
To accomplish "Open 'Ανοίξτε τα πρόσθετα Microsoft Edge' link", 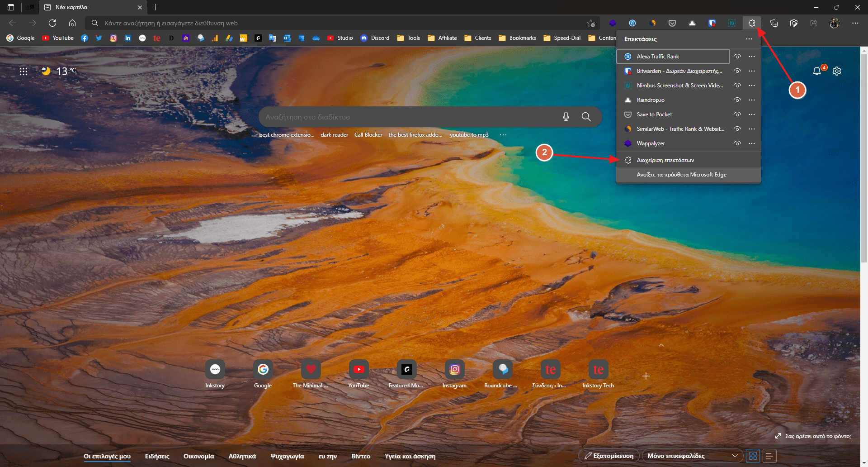I will point(681,175).
